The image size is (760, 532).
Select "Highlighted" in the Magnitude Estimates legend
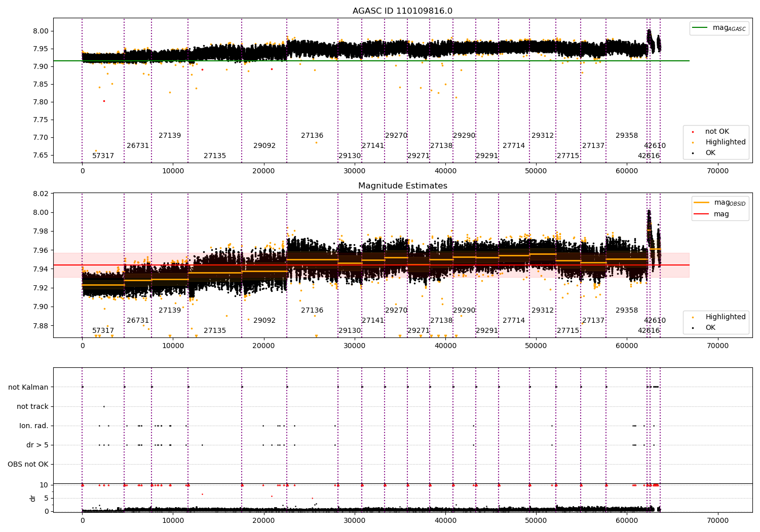coord(726,317)
